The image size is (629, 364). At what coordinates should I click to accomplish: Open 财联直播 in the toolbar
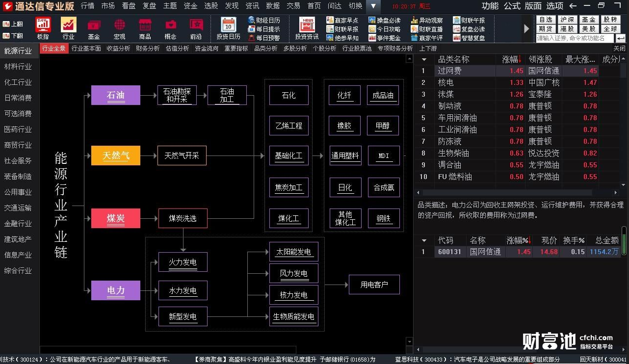(x=427, y=29)
